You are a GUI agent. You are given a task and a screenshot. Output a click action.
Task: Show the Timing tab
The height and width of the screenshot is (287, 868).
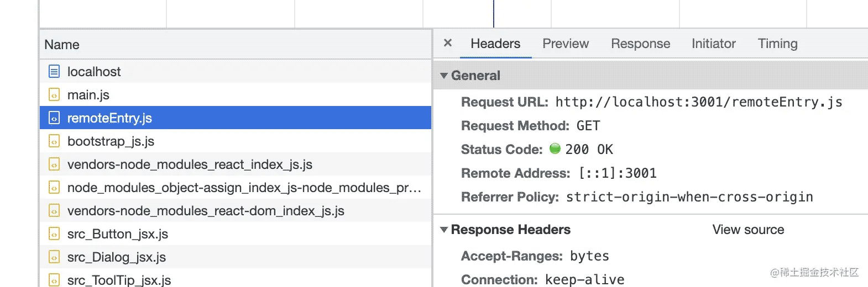tap(777, 44)
